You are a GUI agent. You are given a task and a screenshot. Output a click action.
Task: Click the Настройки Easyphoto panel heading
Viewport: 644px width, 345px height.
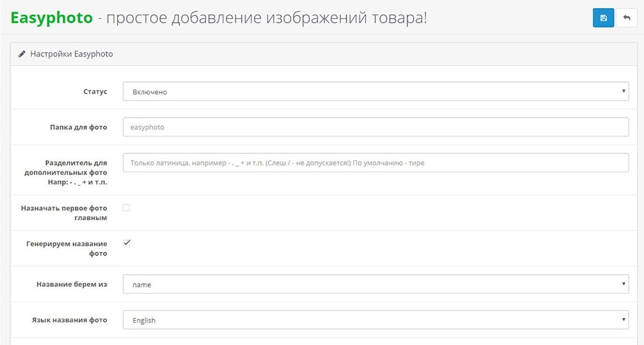click(x=72, y=54)
